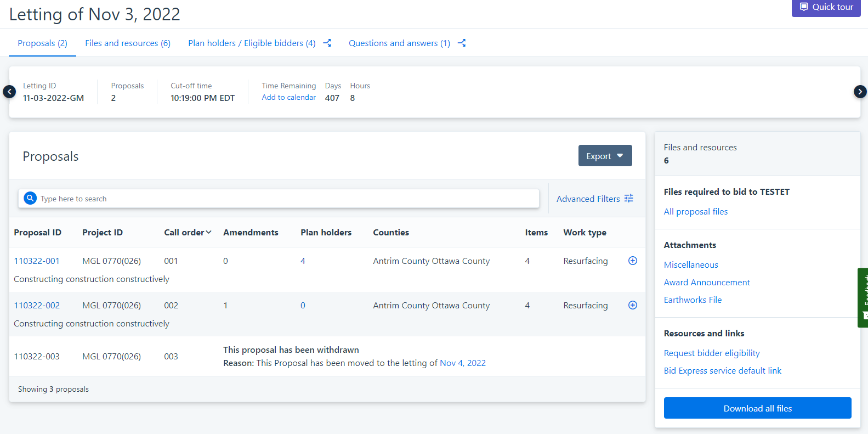Viewport: 868px width, 434px height.
Task: Click the share icon beside Plan holders tab
Action: point(327,43)
